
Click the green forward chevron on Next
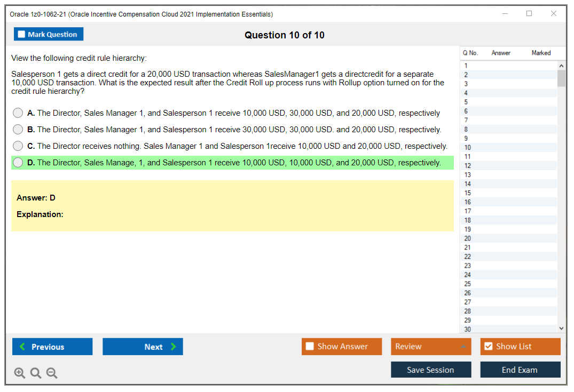coord(172,347)
